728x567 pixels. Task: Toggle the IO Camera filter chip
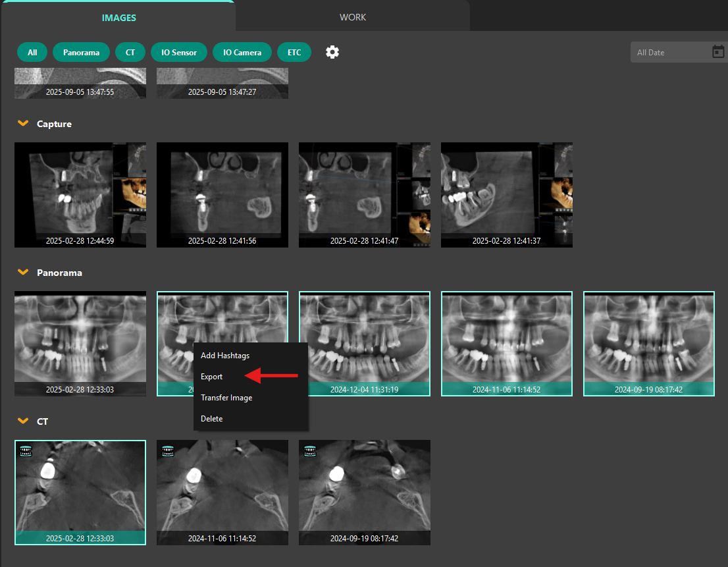[242, 53]
